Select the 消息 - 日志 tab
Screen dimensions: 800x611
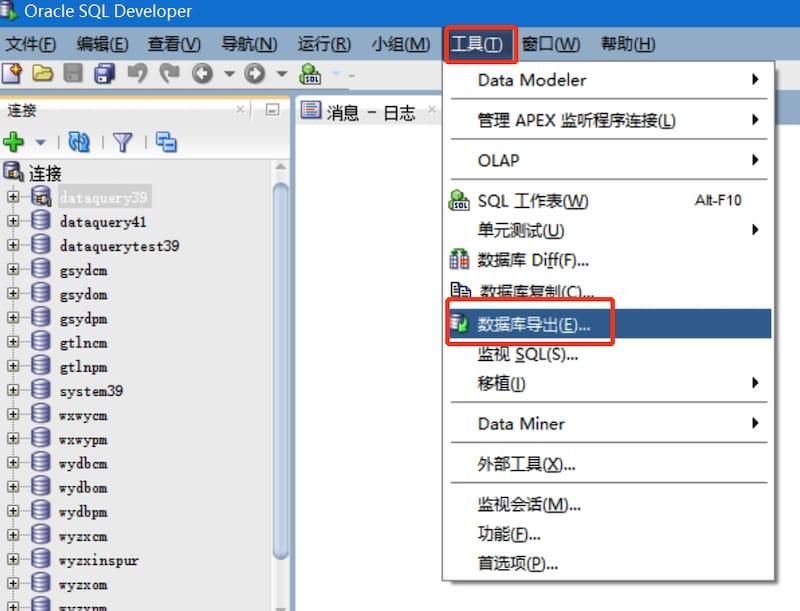pos(369,110)
